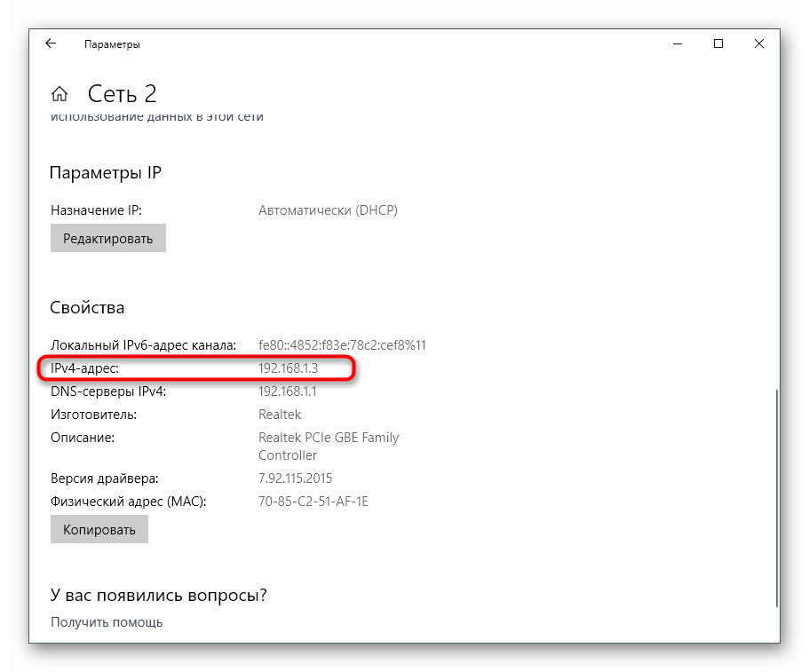
Task: Click the vertical scrollbar thumb
Action: pyautogui.click(x=776, y=498)
